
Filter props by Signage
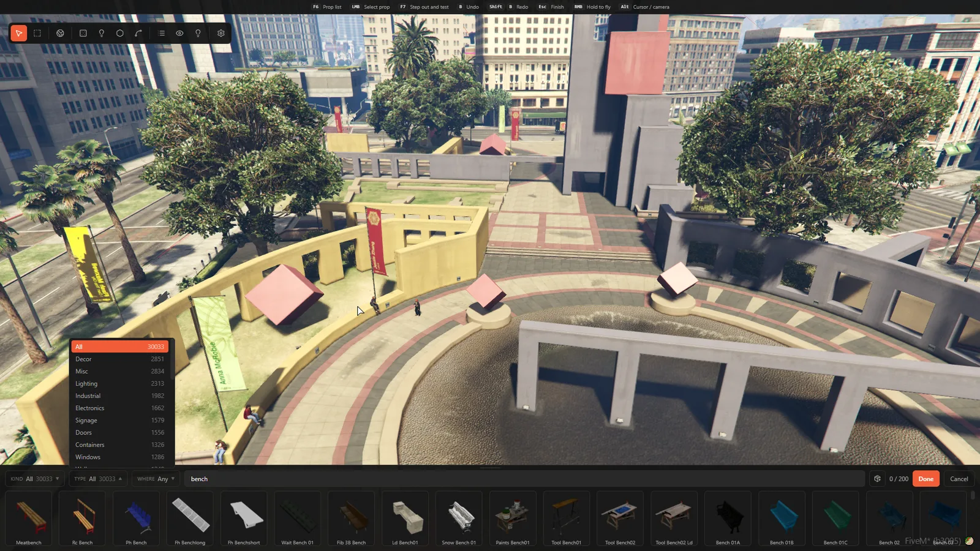click(120, 420)
